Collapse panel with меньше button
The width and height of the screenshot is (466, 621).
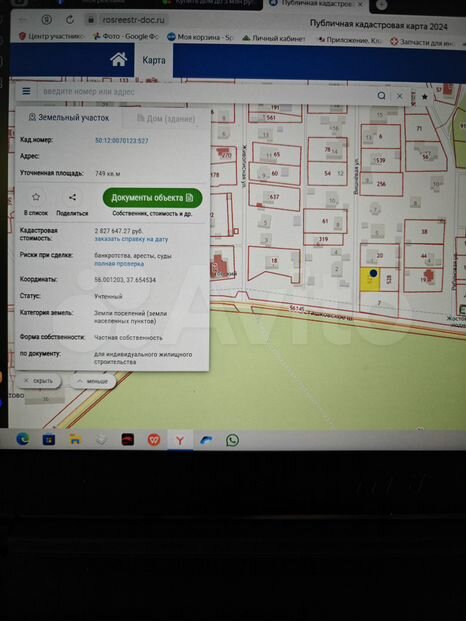point(93,381)
